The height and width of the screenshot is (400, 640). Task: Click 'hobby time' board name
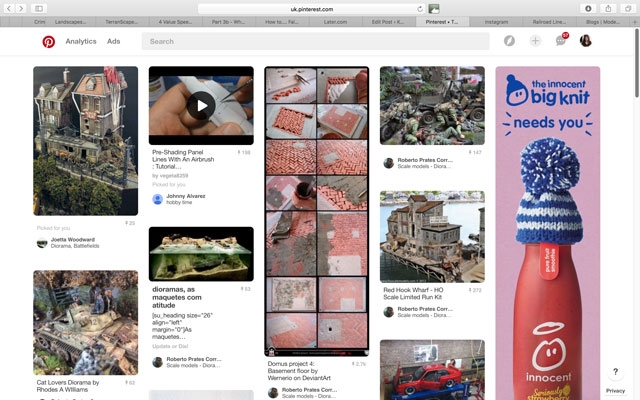(x=179, y=202)
